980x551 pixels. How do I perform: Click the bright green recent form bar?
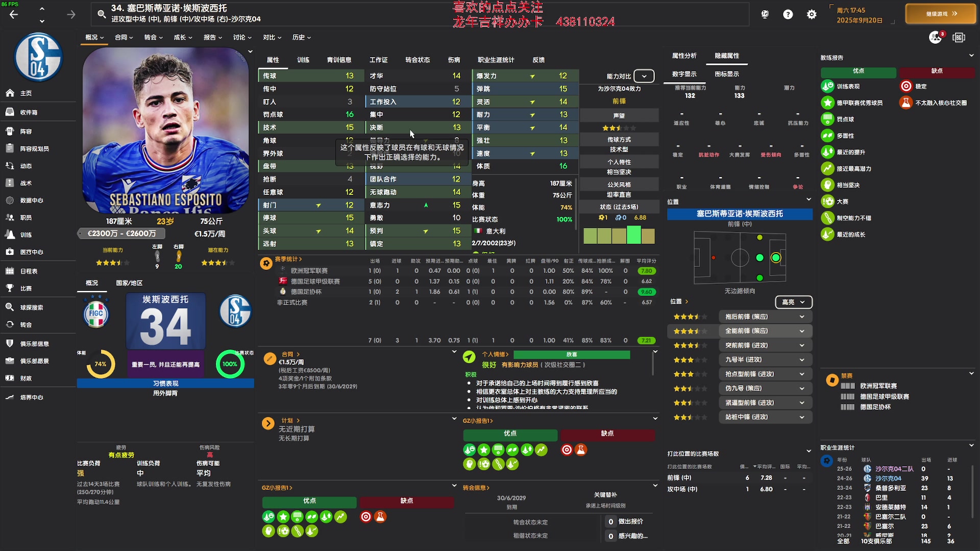(x=634, y=235)
